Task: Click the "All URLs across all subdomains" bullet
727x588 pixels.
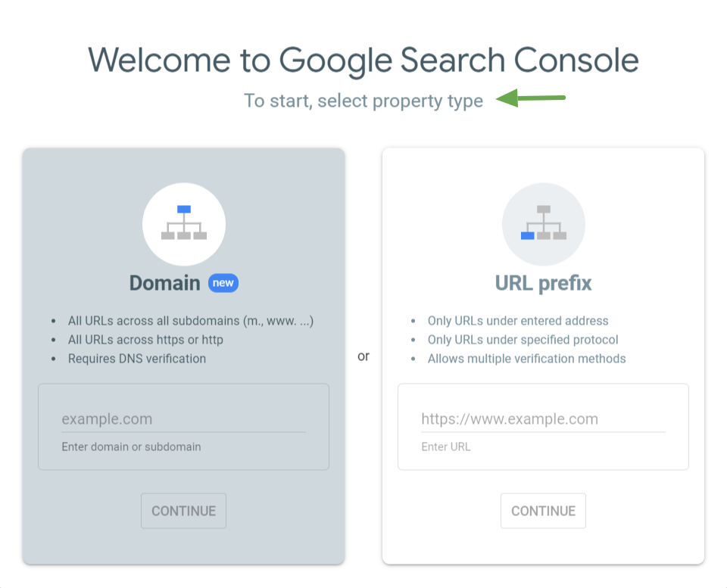Action: point(190,321)
